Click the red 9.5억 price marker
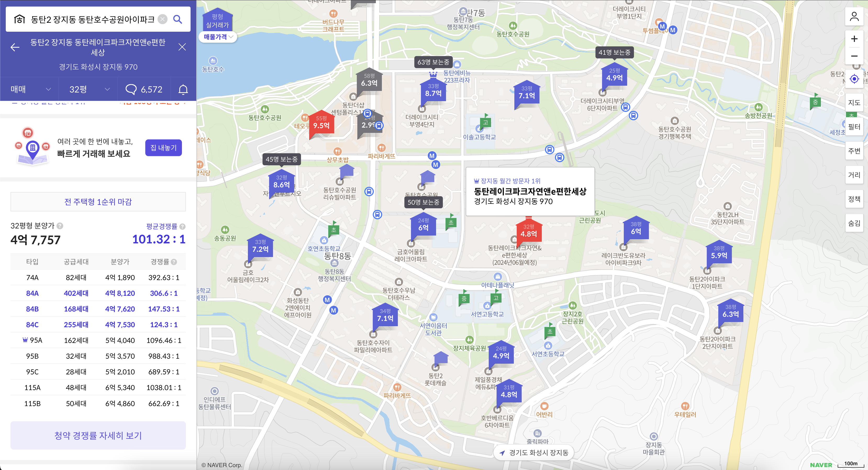This screenshot has width=868, height=470. 321,123
